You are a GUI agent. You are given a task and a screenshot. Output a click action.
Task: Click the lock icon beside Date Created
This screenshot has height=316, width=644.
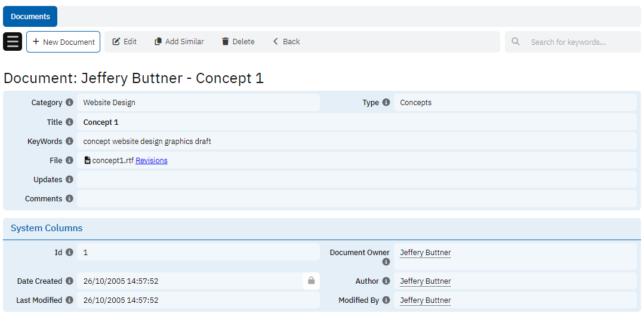click(x=311, y=281)
